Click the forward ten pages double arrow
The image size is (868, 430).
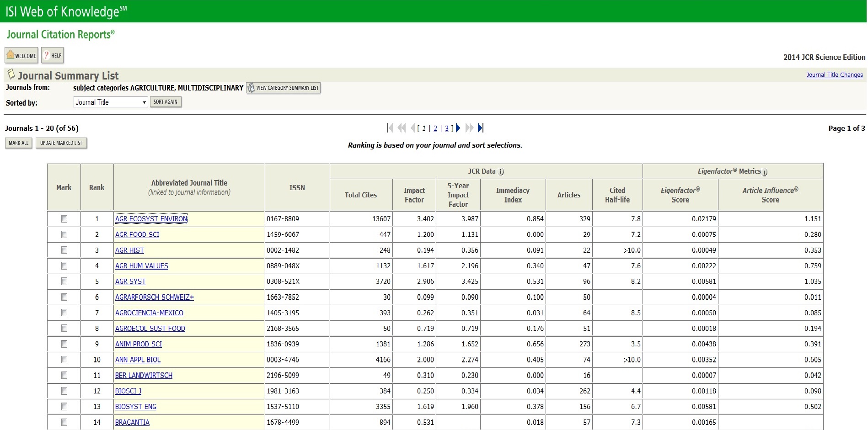(x=469, y=128)
